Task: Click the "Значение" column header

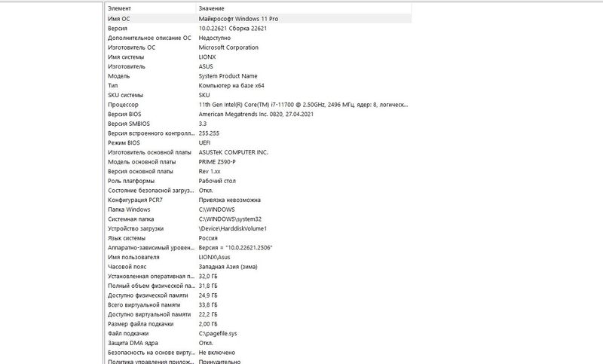Action: (211, 8)
